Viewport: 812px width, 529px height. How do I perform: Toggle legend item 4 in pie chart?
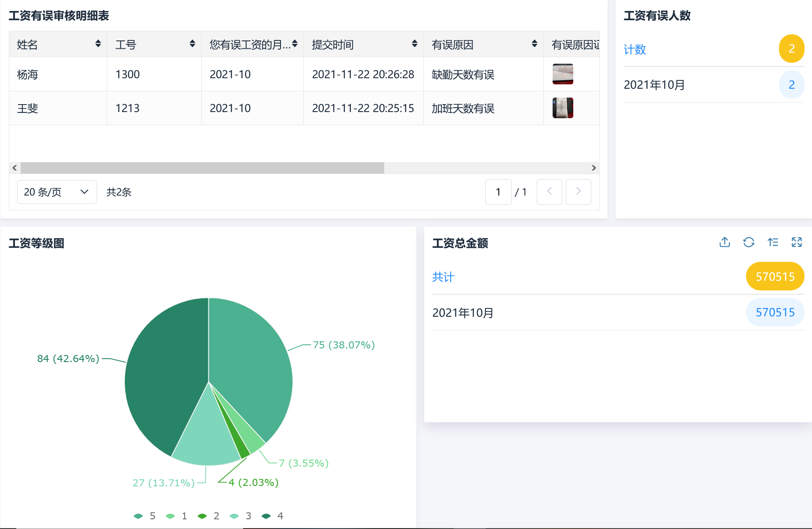(x=273, y=516)
